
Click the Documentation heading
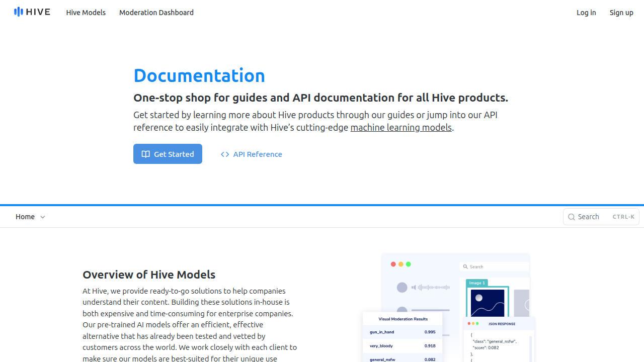point(199,75)
